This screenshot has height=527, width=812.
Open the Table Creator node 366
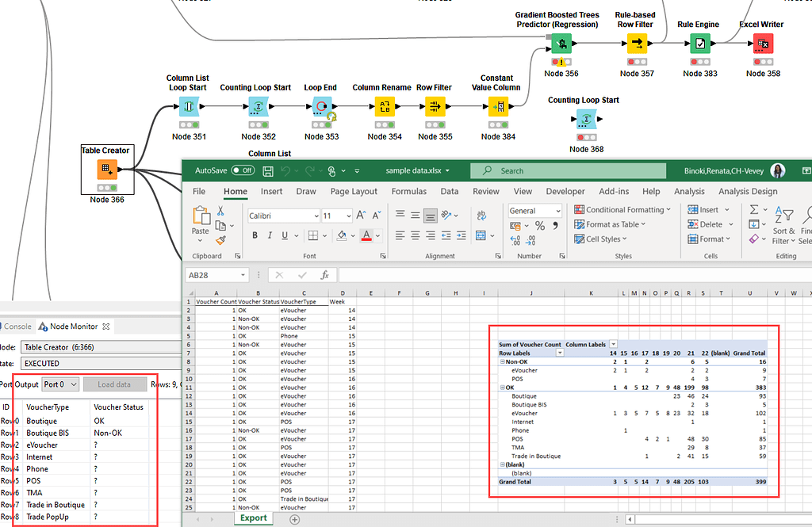(107, 170)
